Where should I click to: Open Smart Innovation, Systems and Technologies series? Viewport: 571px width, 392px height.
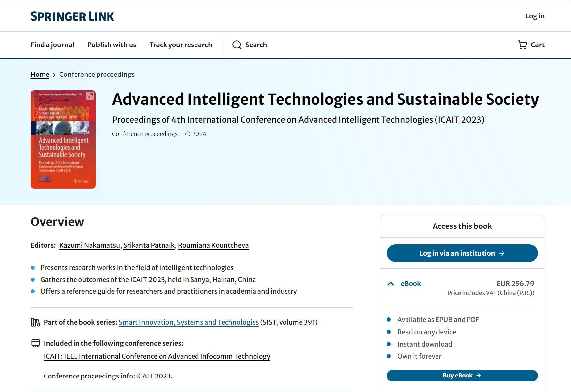point(189,322)
